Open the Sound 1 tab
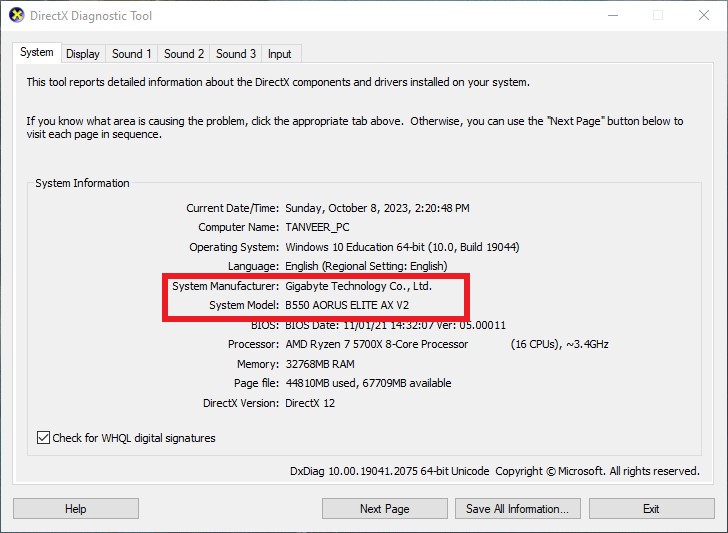The image size is (728, 533). tap(131, 54)
